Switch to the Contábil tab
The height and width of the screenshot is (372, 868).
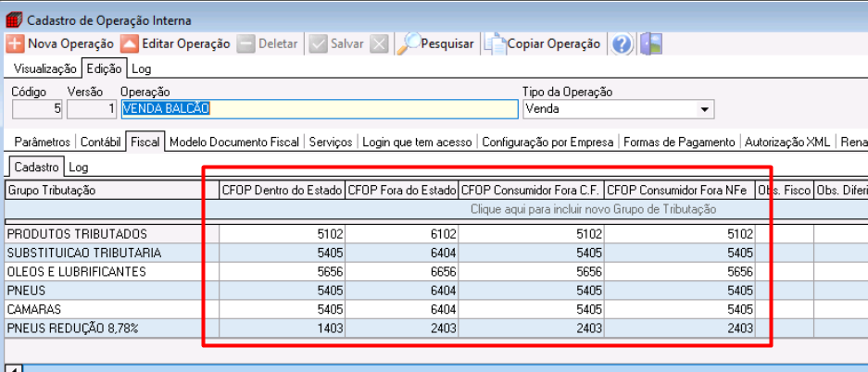coord(100,143)
